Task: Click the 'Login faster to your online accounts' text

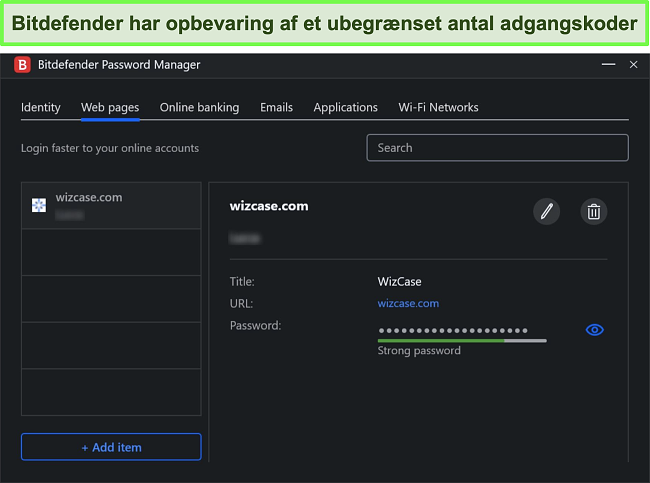Action: point(110,148)
